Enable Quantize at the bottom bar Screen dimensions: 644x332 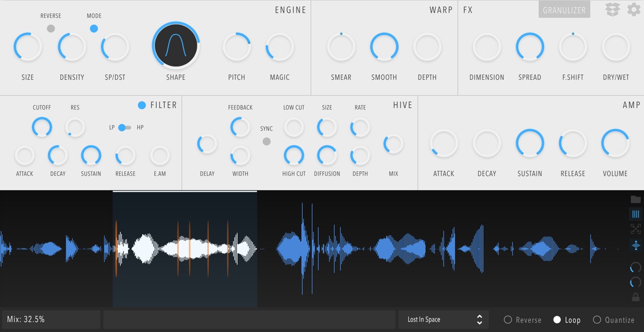click(597, 319)
